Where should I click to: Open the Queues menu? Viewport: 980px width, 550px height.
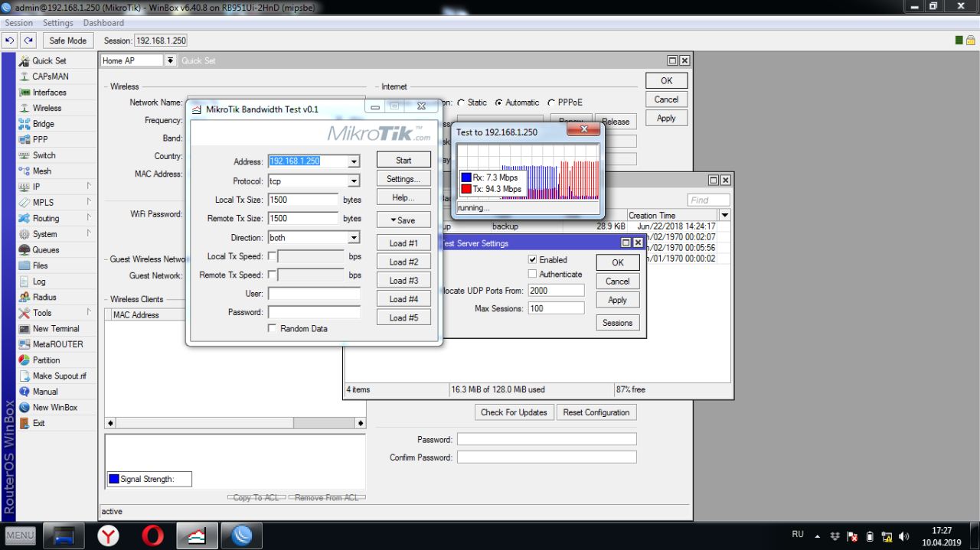pyautogui.click(x=45, y=249)
